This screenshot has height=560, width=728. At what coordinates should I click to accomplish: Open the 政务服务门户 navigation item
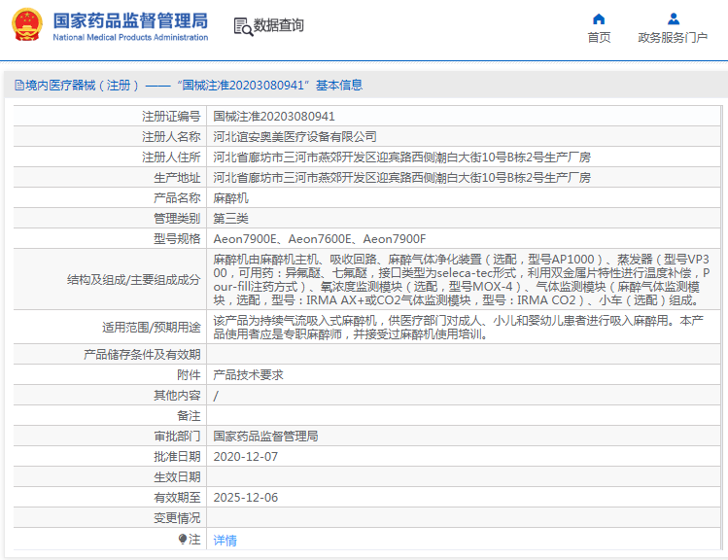click(673, 38)
